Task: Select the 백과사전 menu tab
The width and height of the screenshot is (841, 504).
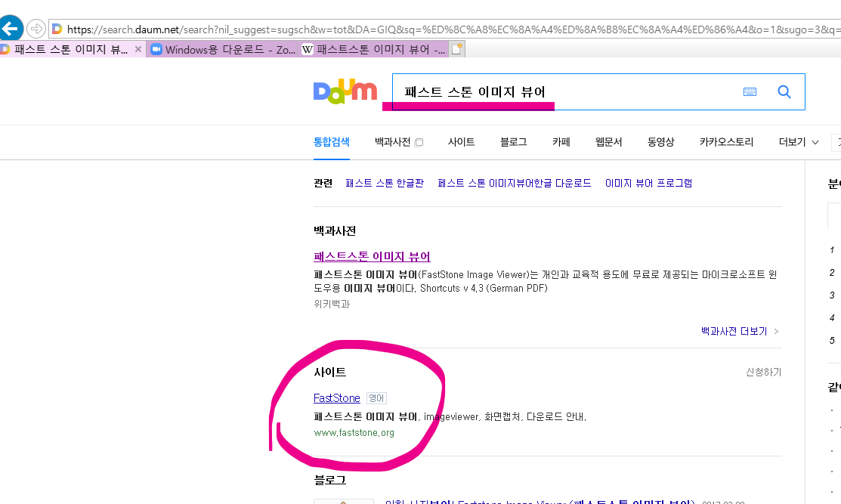Action: 392,142
